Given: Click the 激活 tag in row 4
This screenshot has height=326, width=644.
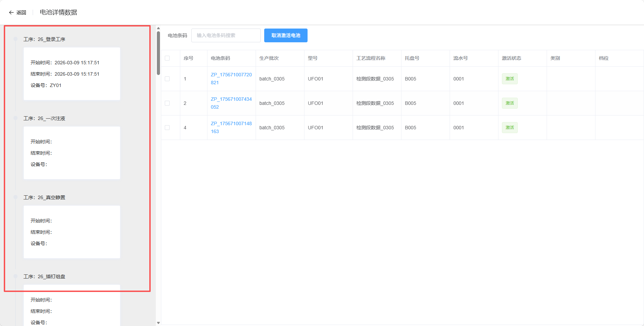Looking at the screenshot, I should tap(510, 128).
